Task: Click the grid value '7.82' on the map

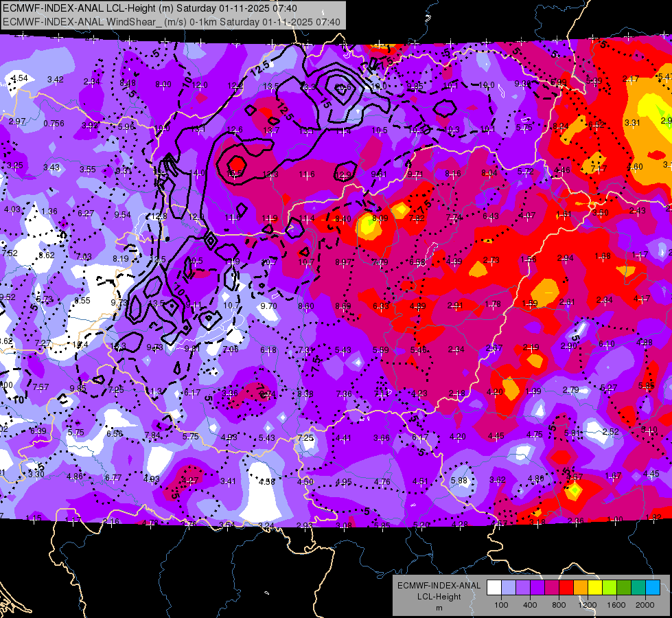Action: pyautogui.click(x=417, y=218)
